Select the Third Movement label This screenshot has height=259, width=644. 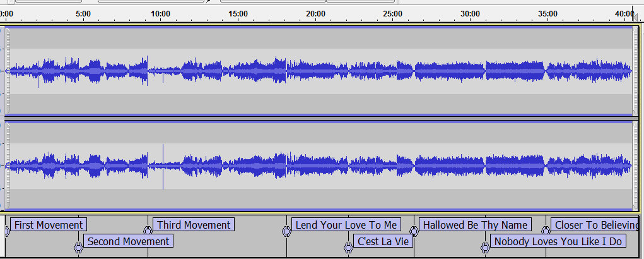[194, 225]
